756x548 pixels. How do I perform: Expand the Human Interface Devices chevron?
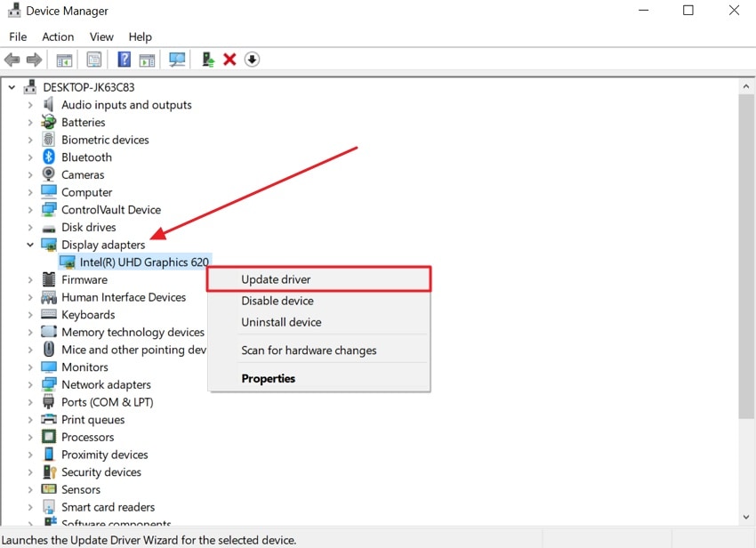[x=30, y=297]
